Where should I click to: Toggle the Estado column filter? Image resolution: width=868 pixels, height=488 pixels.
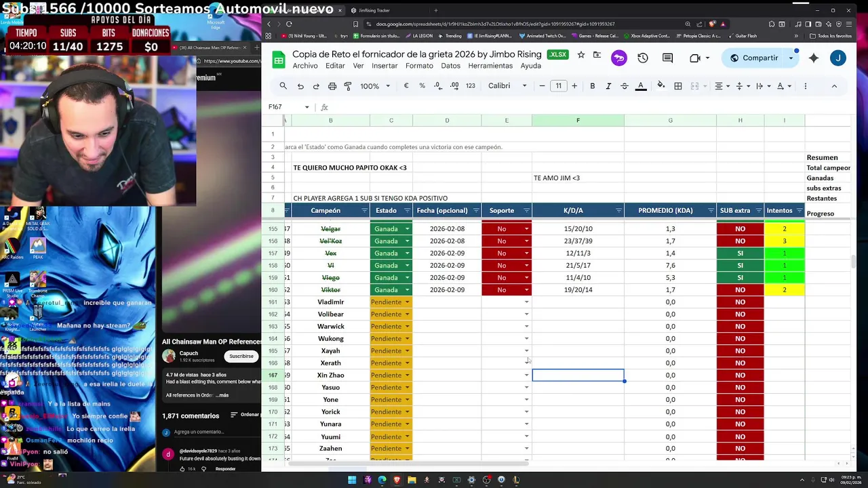(406, 211)
